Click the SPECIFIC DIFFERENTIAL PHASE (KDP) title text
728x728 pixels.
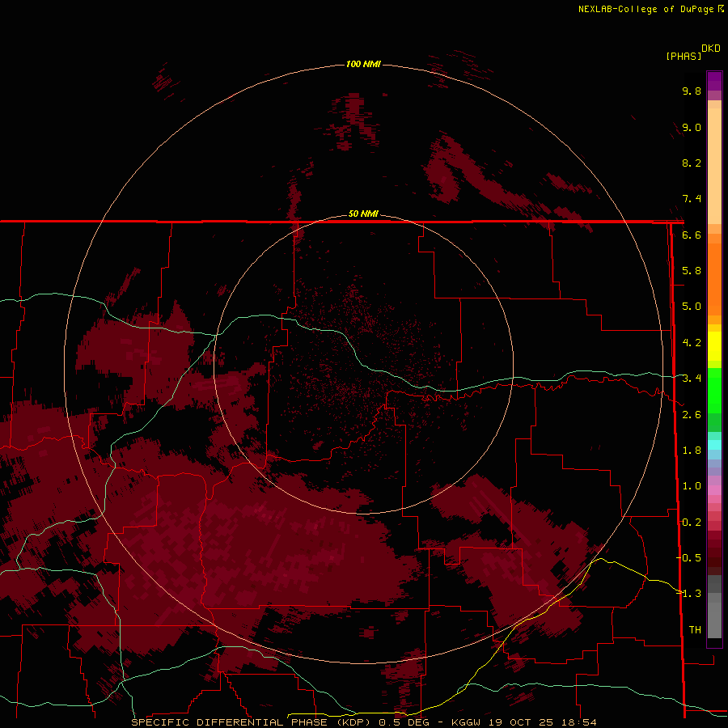pos(252,722)
